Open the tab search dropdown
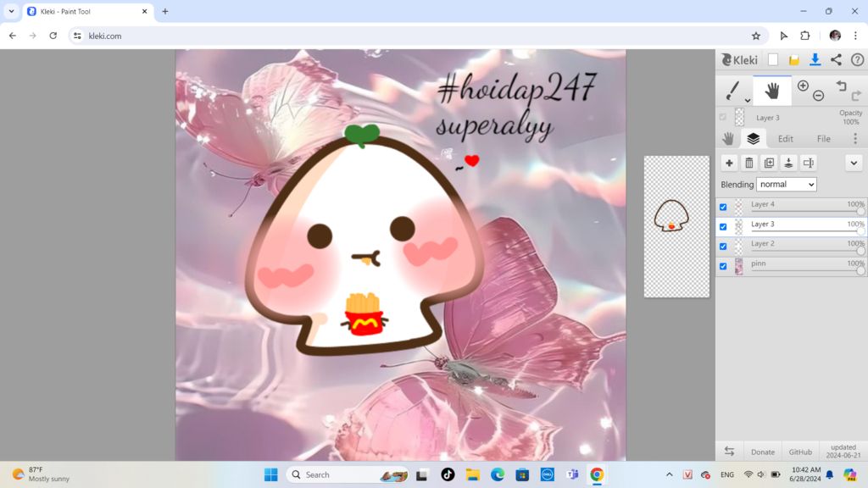 coord(11,11)
